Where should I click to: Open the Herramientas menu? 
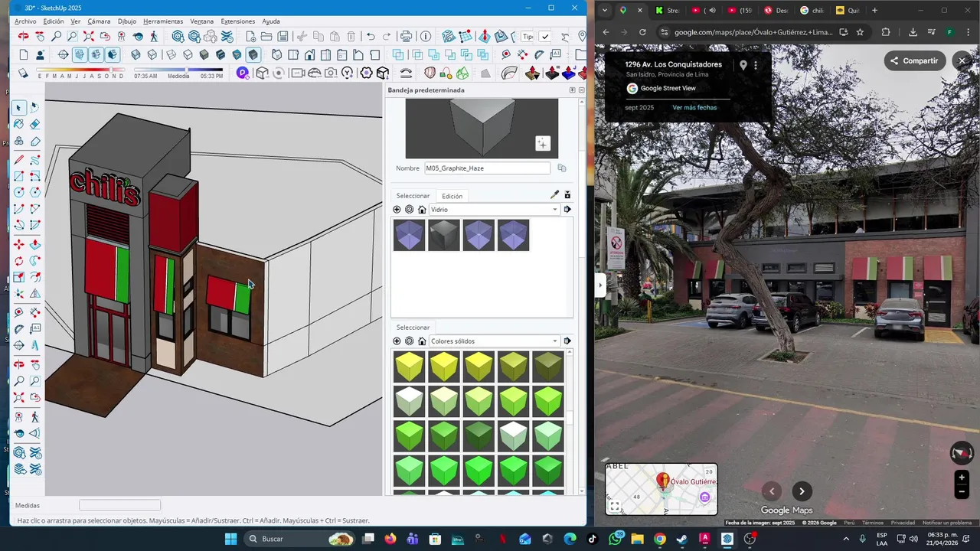click(163, 21)
